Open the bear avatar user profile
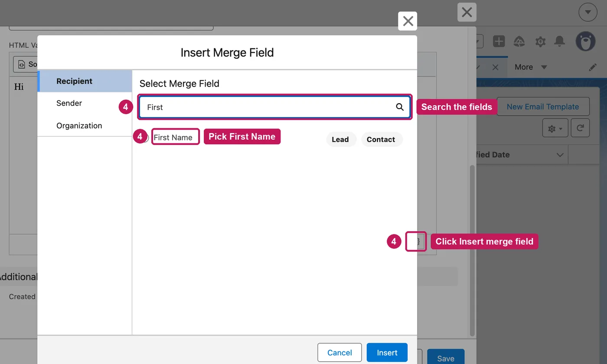This screenshot has height=364, width=607. [x=585, y=41]
